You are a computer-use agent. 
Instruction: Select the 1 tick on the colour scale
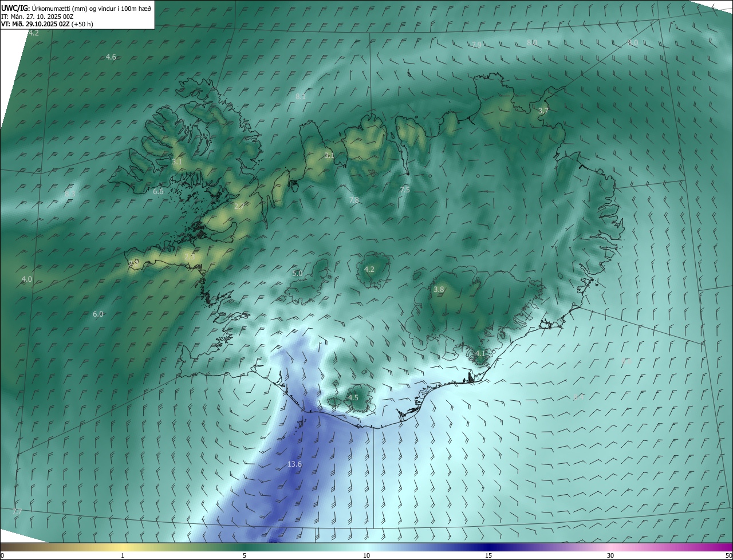[123, 555]
